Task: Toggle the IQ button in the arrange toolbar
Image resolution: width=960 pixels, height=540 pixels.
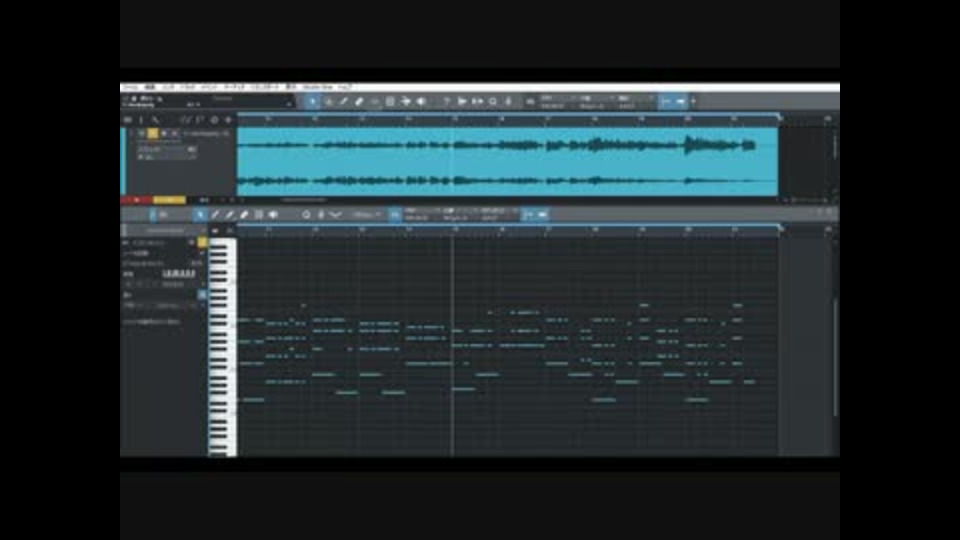Action: [x=530, y=102]
